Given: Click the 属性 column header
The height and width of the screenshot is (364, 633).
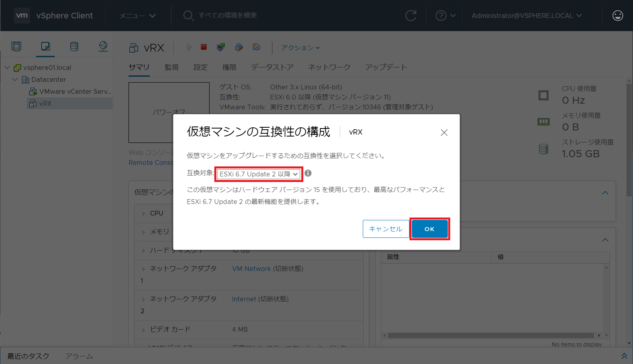Looking at the screenshot, I should tap(436, 257).
